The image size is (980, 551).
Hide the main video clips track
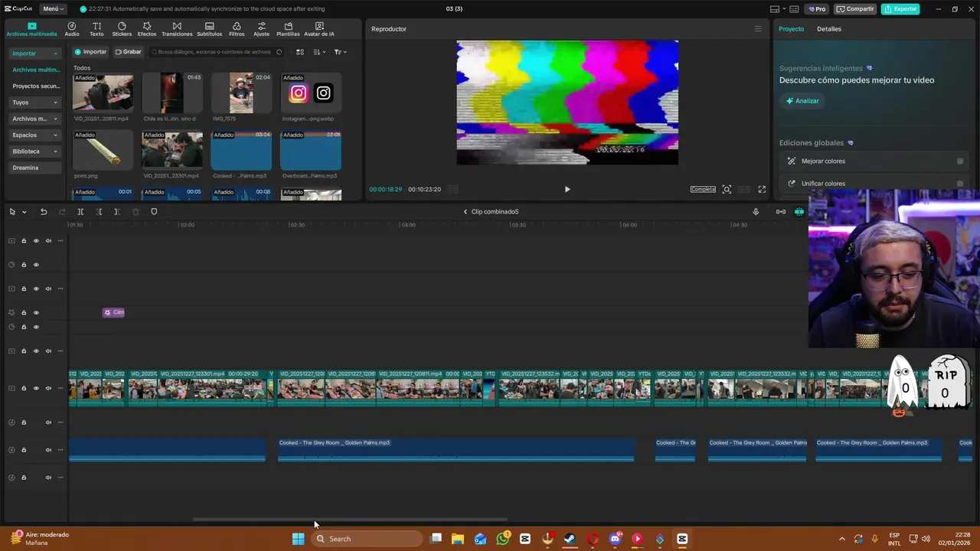(x=36, y=389)
